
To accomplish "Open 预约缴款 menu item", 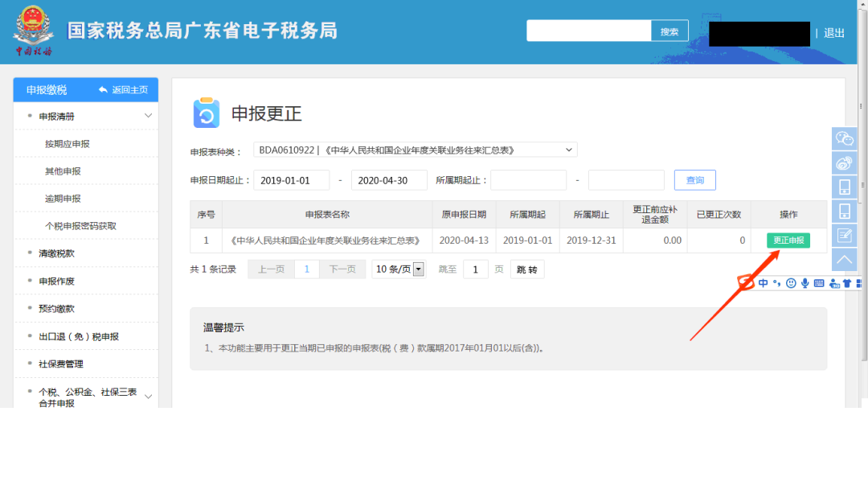I will pos(56,309).
